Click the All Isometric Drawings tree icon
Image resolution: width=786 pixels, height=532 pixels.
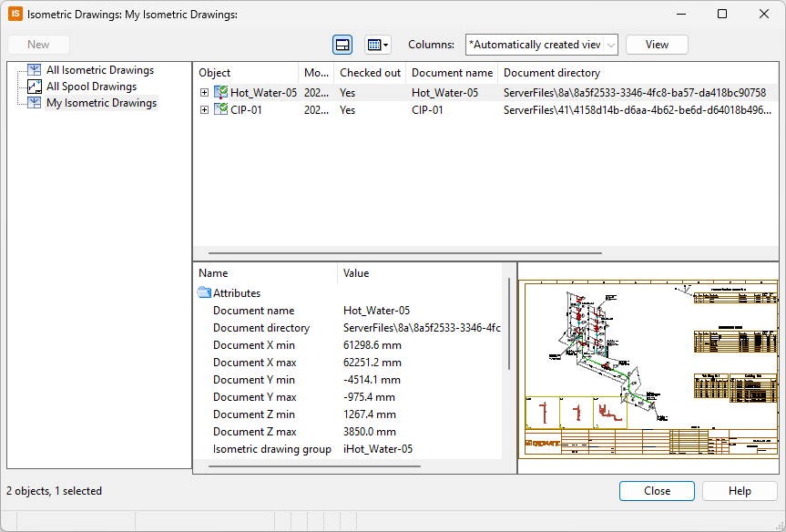tap(35, 70)
